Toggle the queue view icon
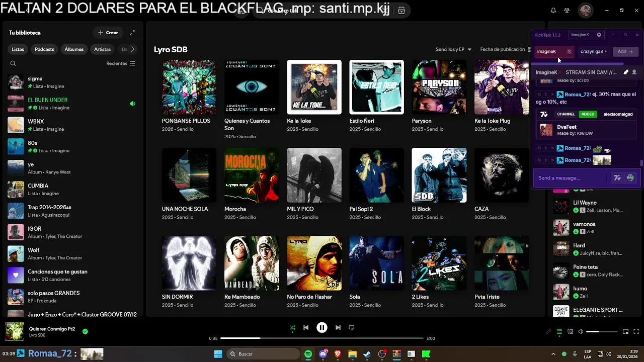The height and width of the screenshot is (362, 644). pyautogui.click(x=559, y=332)
